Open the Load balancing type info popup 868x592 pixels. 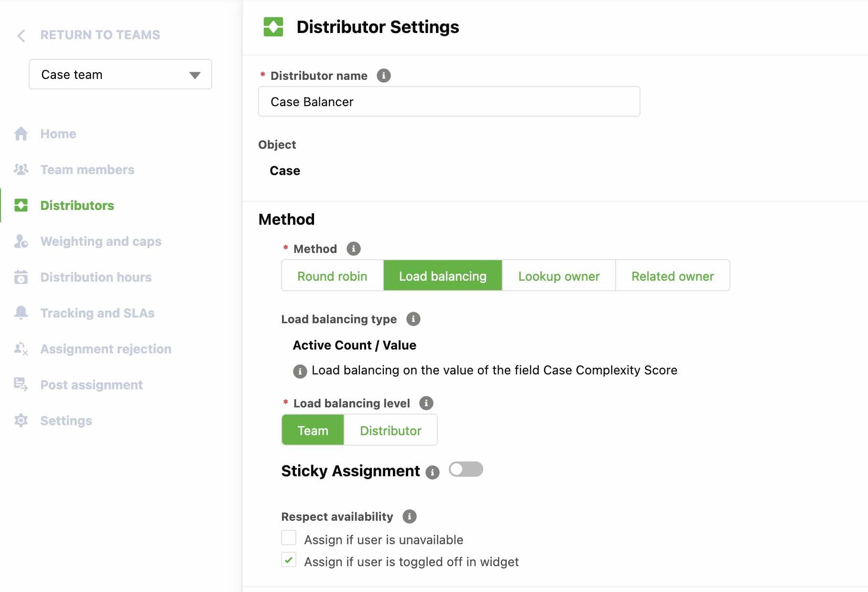[413, 319]
